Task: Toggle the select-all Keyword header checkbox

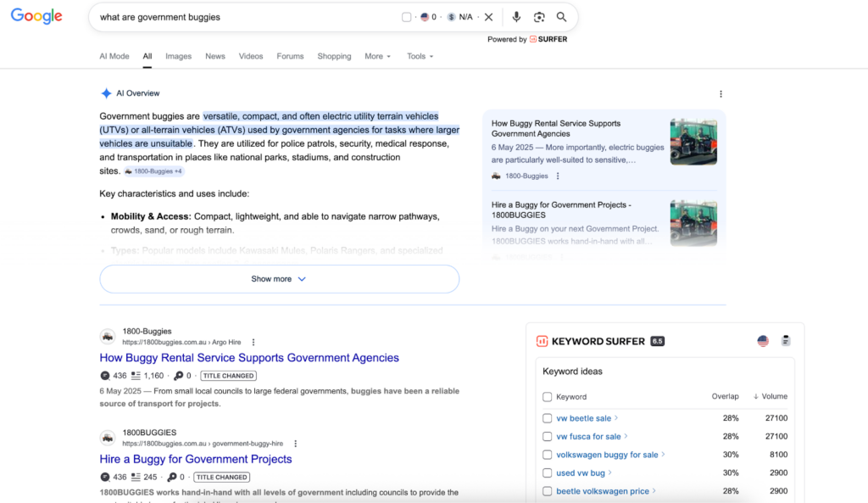Action: (x=548, y=397)
